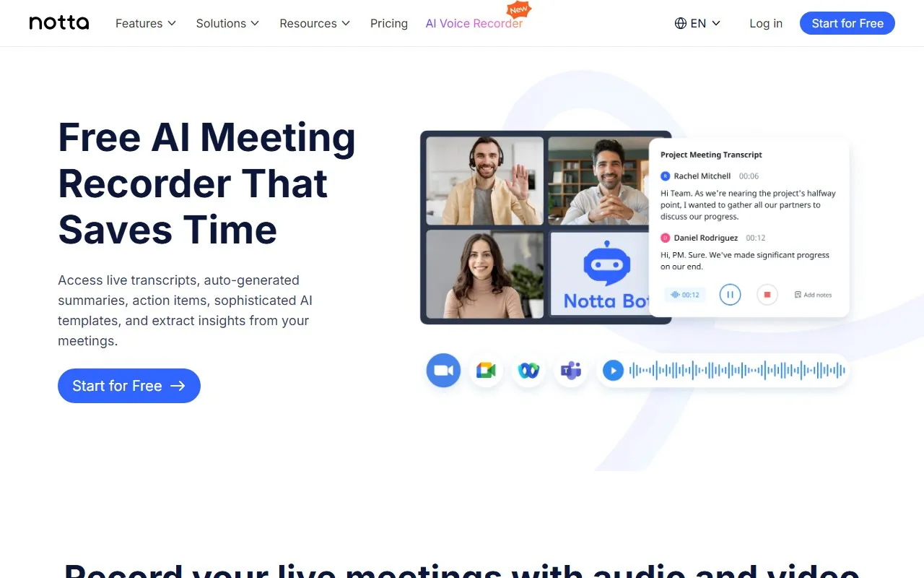Select the Webex icon
Viewport: 924px width, 578px height.
(528, 370)
